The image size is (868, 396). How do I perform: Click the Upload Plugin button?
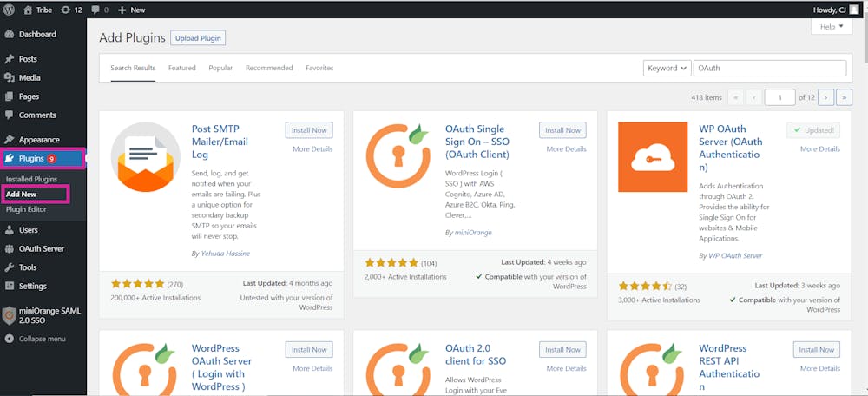[x=198, y=38]
